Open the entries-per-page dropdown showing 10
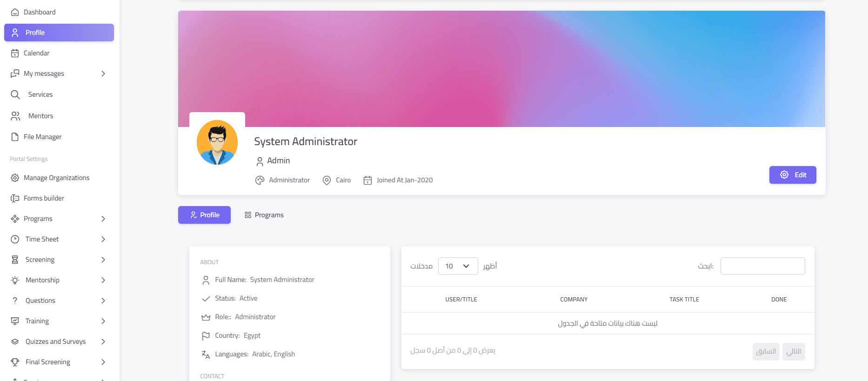This screenshot has width=868, height=381. [x=458, y=266]
